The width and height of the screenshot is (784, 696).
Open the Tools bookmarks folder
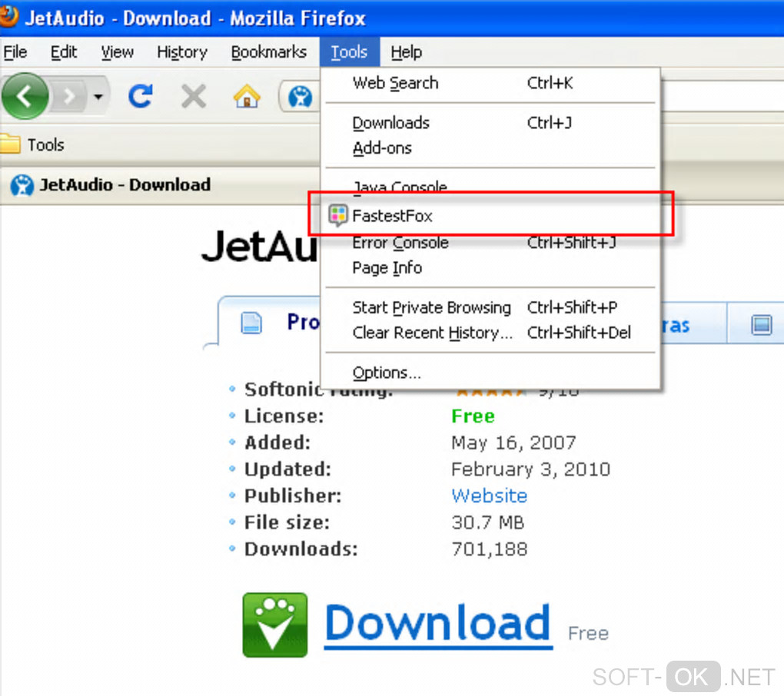tap(32, 144)
